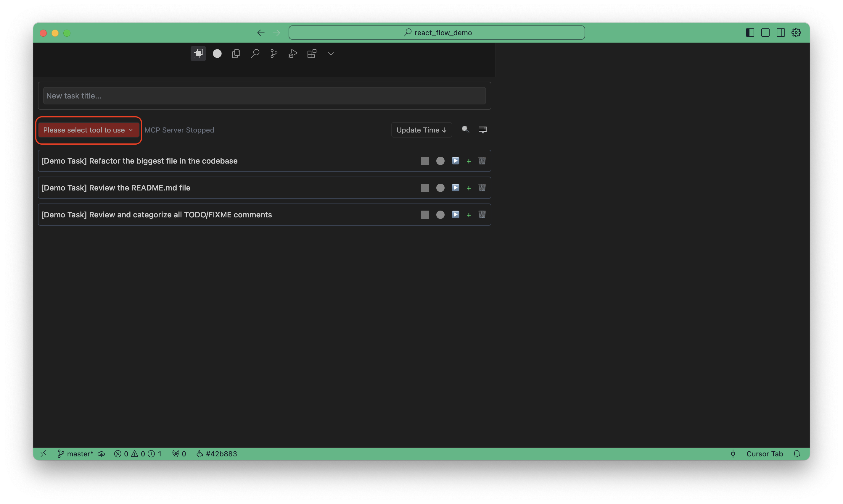Click Cursor Tab in the status bar
The image size is (843, 504).
pos(764,454)
